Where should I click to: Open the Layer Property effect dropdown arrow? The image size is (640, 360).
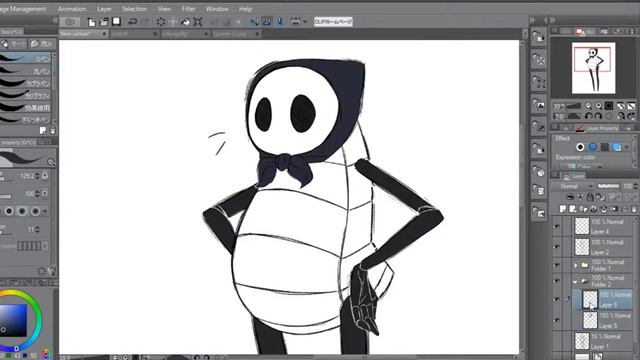(x=627, y=147)
